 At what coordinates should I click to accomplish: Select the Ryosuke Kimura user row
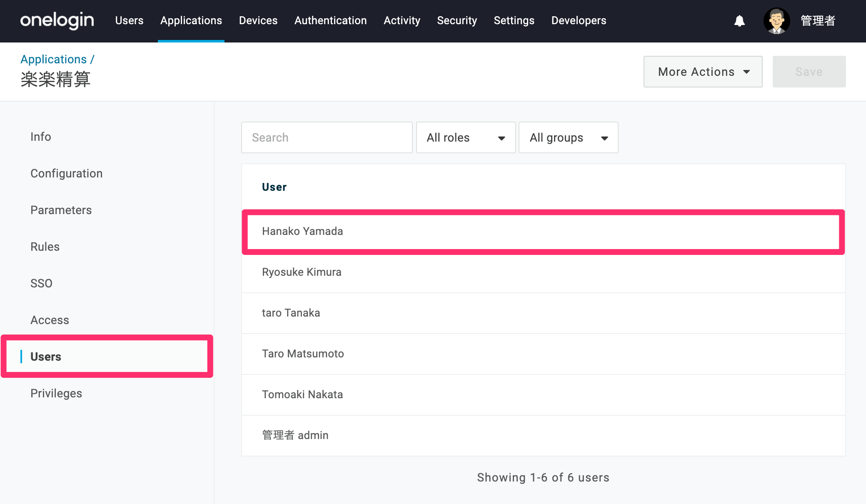coord(544,272)
